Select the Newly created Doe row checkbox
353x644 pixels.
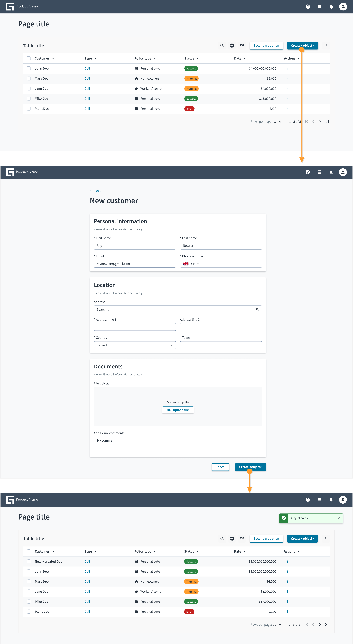[29, 561]
